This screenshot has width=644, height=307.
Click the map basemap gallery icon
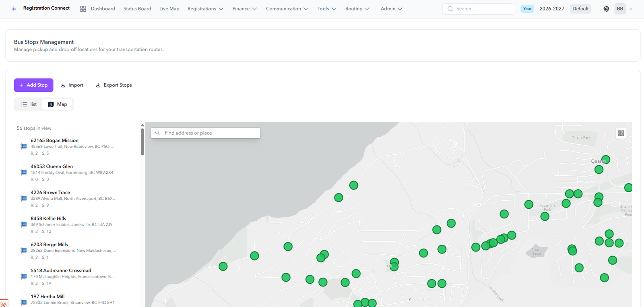pos(621,133)
